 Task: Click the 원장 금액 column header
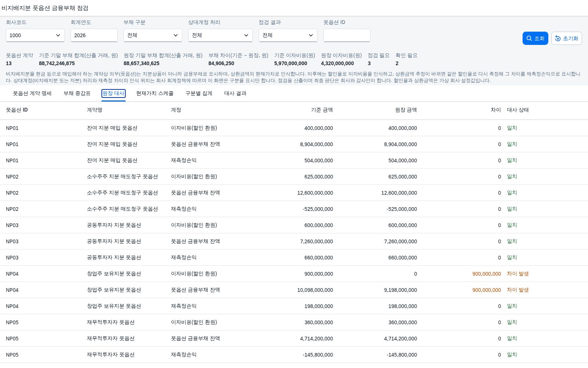[406, 110]
